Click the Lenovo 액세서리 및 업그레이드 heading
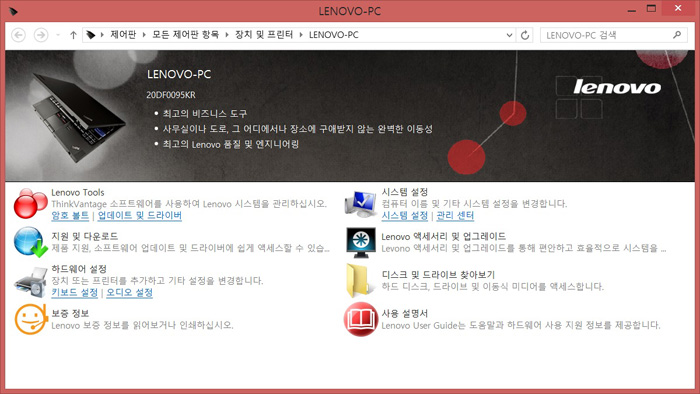The height and width of the screenshot is (394, 700). pyautogui.click(x=444, y=236)
